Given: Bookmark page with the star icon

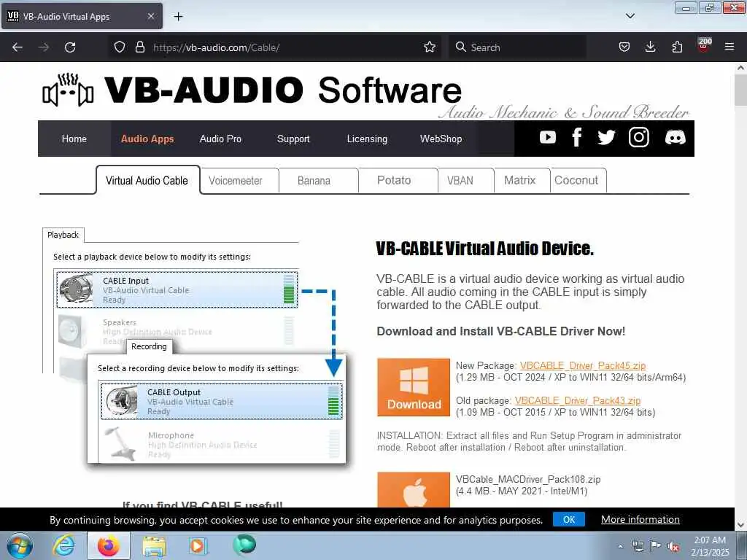Looking at the screenshot, I should [x=429, y=47].
